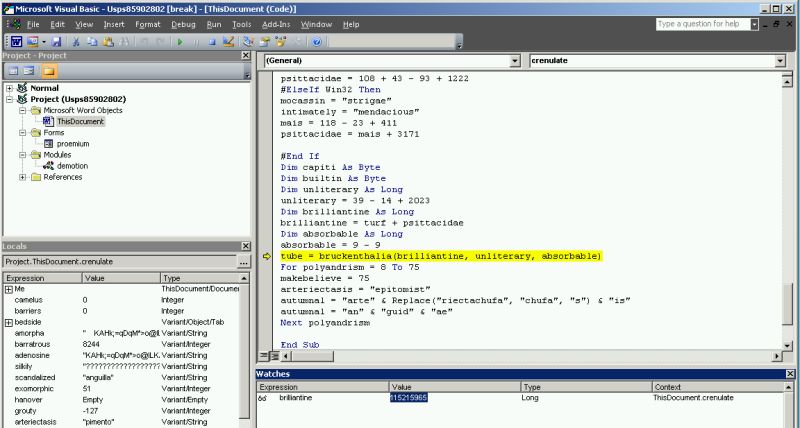Click Full Module View button at code bottom
This screenshot has height=428, width=800.
273,356
